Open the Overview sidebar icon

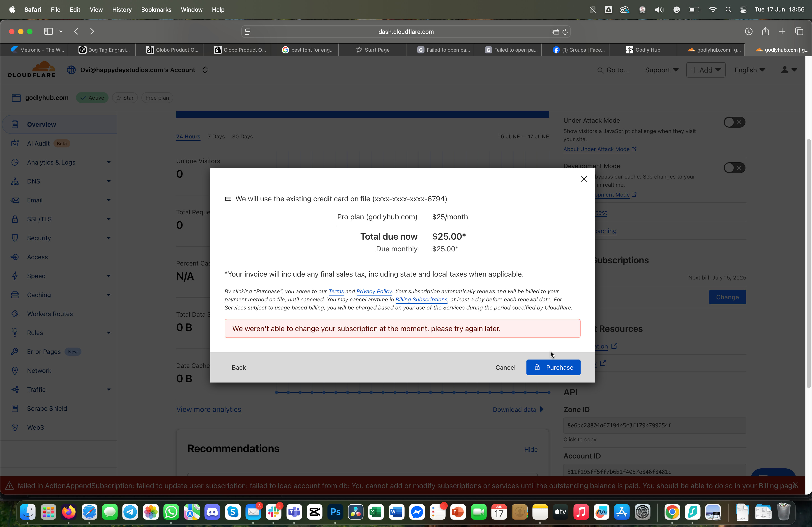pyautogui.click(x=15, y=124)
